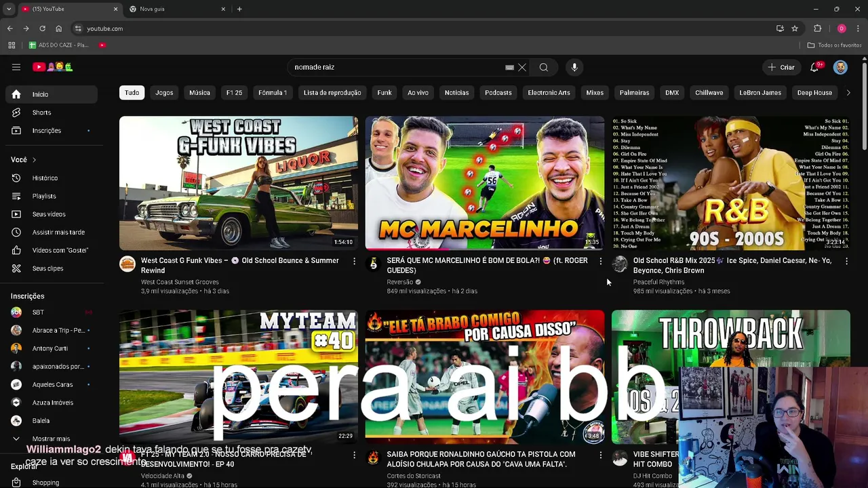Select the Ao vivo filter chip
Viewport: 868px width, 488px height.
coord(418,93)
